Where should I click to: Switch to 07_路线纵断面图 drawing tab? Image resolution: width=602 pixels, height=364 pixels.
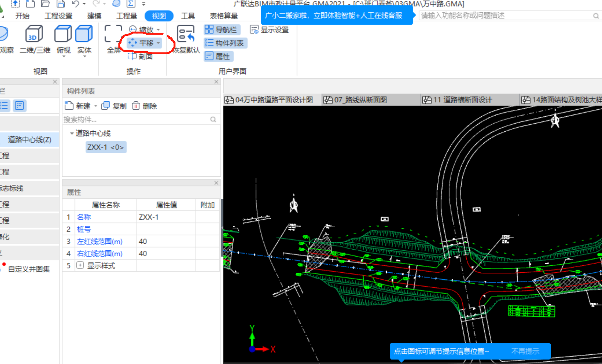[371, 100]
